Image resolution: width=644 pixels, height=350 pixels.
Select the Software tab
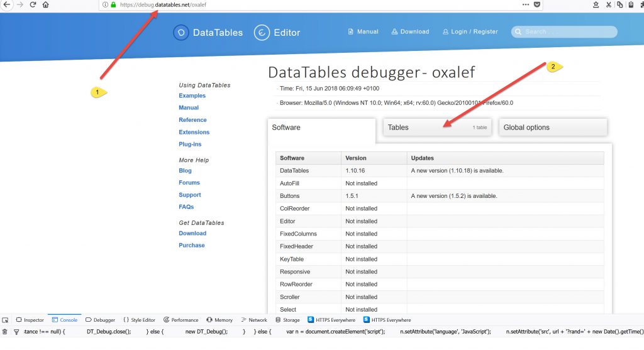tap(321, 128)
